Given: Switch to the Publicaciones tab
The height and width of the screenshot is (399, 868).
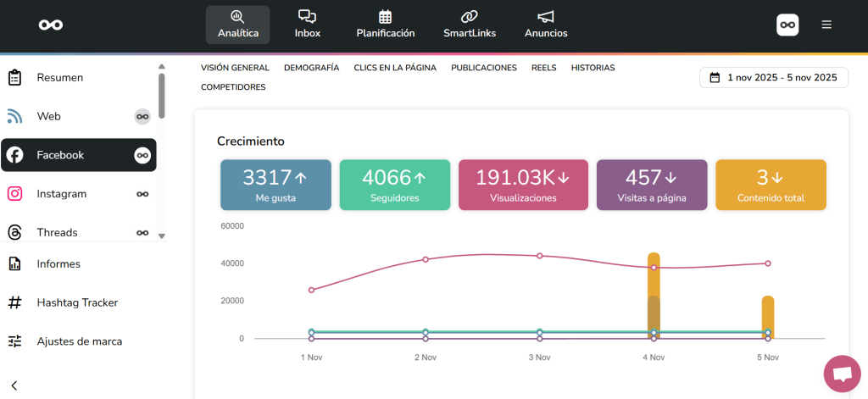Looking at the screenshot, I should click(483, 68).
